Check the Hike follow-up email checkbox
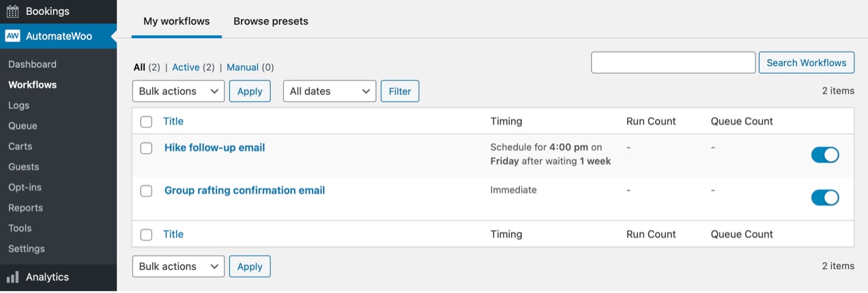Image resolution: width=868 pixels, height=293 pixels. click(146, 148)
